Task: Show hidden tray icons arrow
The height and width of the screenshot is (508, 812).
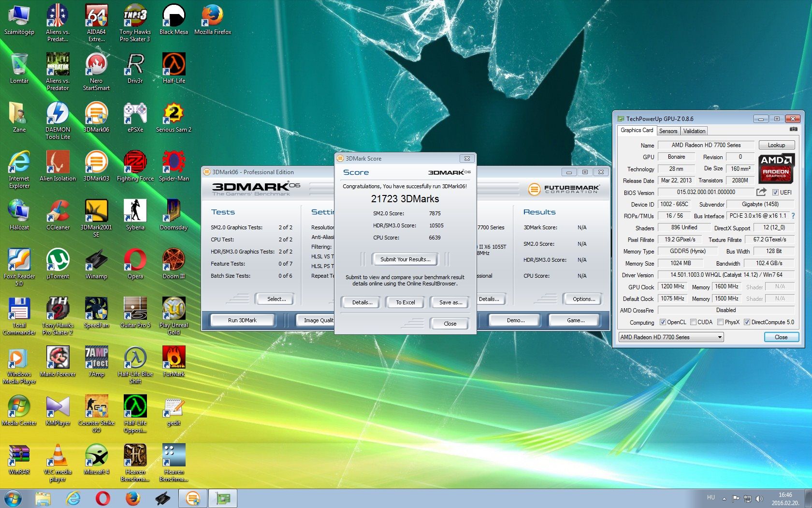Action: 724,498
